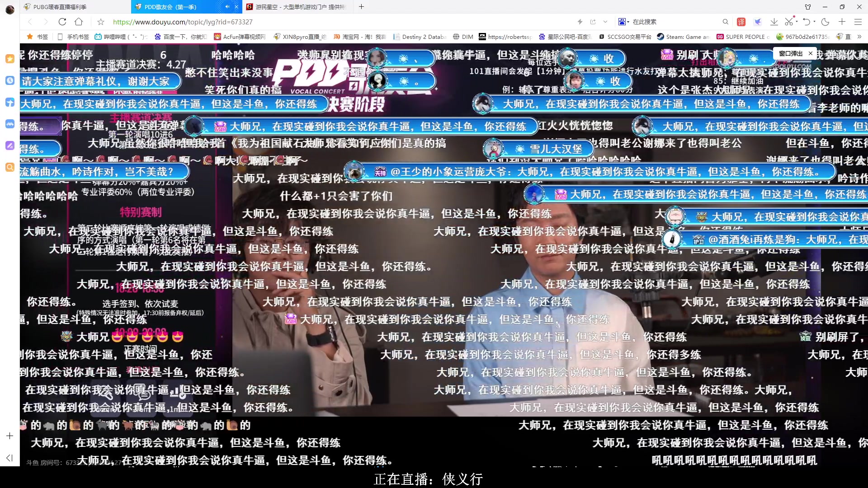This screenshot has height=488, width=868.
Task: Click the lightning speed-mode icon
Action: pos(580,22)
